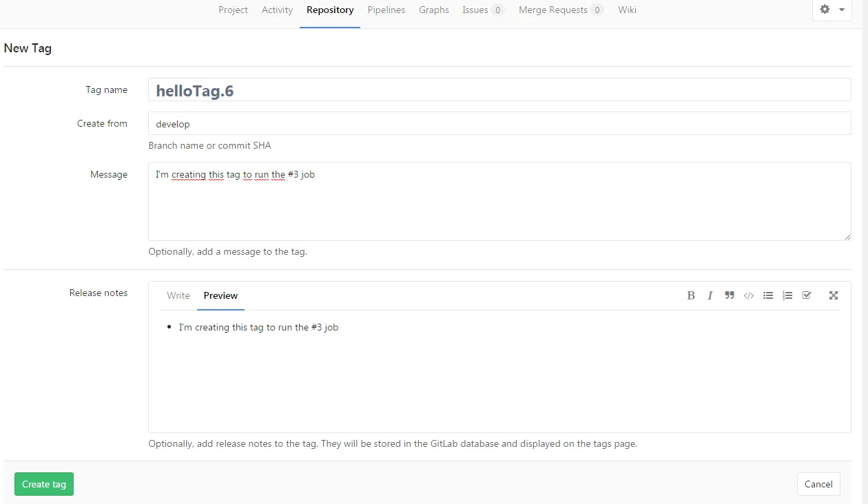This screenshot has width=868, height=504.
Task: Focus the Tag name field
Action: (x=499, y=90)
